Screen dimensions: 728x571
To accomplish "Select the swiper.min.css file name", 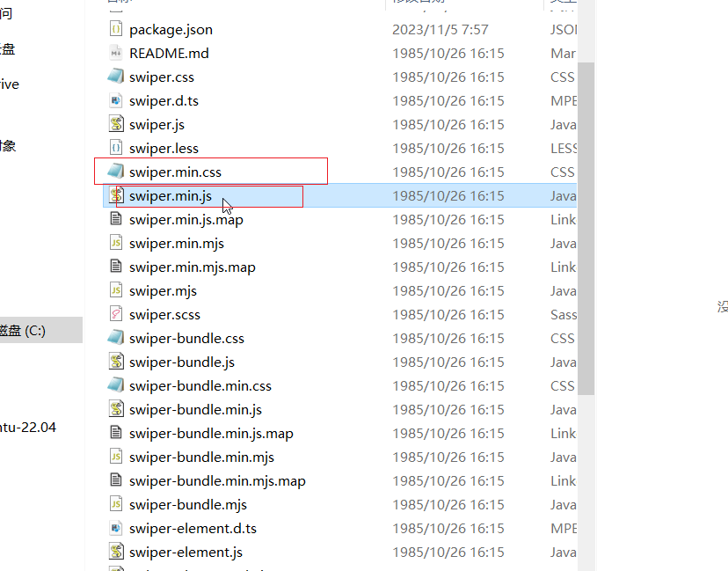I will [175, 172].
